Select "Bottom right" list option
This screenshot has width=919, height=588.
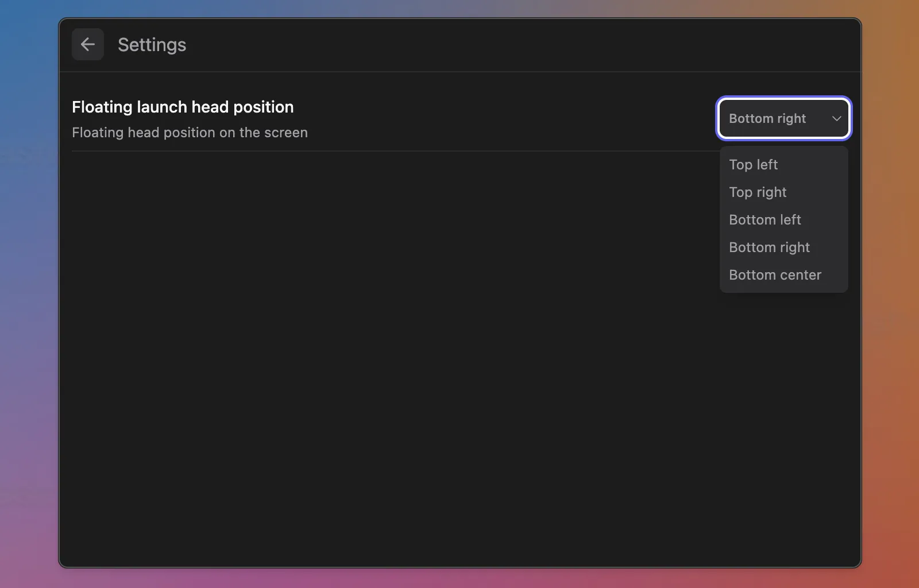point(769,247)
